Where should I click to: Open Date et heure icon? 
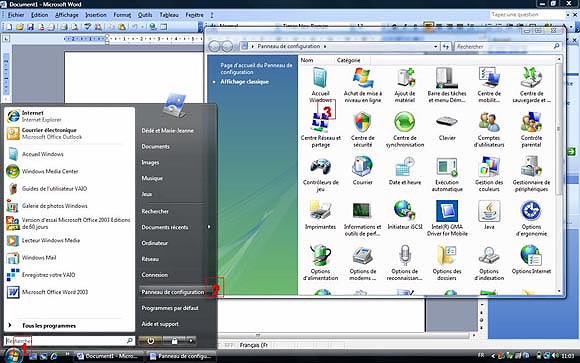[x=405, y=167]
